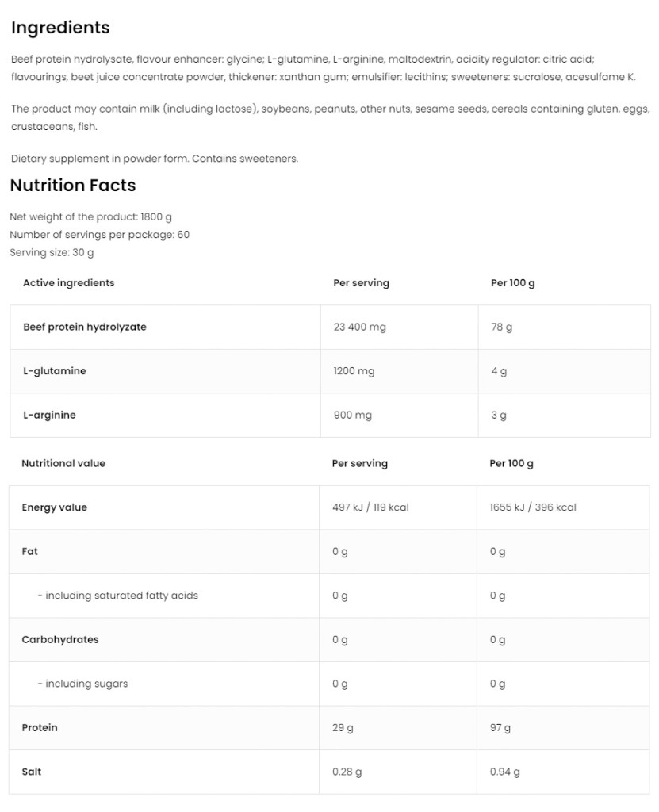Select the 497 kJ / 119 kcal cell
659x812 pixels.
(370, 507)
